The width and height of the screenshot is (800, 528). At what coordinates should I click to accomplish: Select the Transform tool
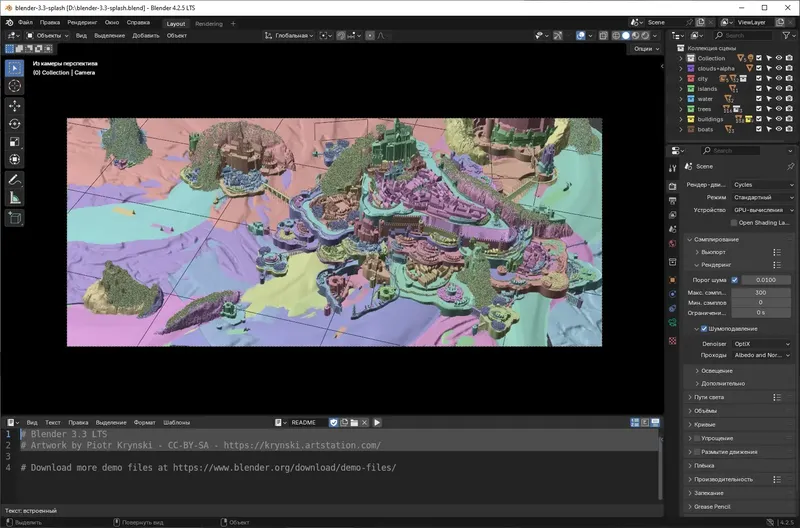[x=14, y=160]
